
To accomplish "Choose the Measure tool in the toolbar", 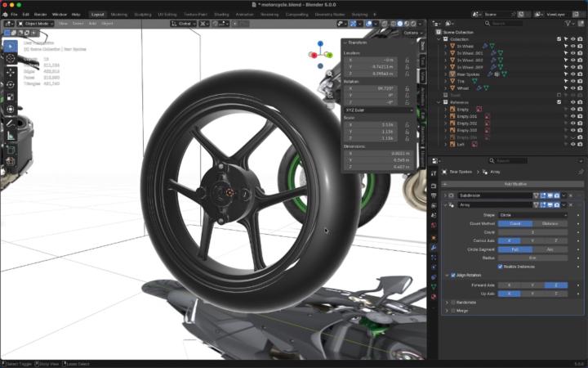I will click(10, 136).
